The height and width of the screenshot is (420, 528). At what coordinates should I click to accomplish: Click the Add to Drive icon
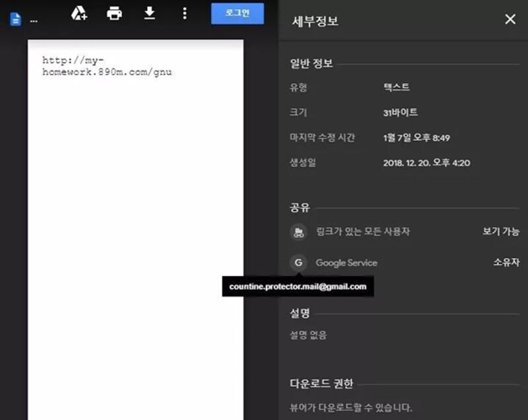point(79,13)
